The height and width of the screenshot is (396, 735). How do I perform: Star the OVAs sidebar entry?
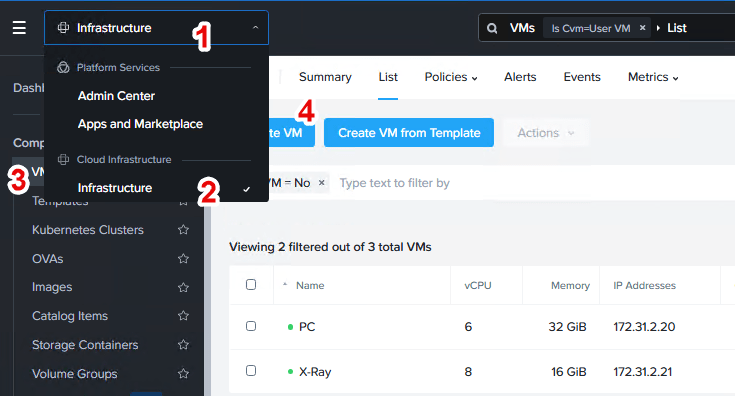(183, 259)
